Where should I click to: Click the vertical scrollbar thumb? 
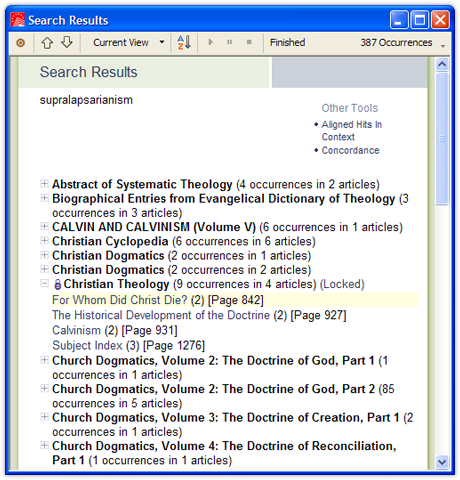coord(442,138)
